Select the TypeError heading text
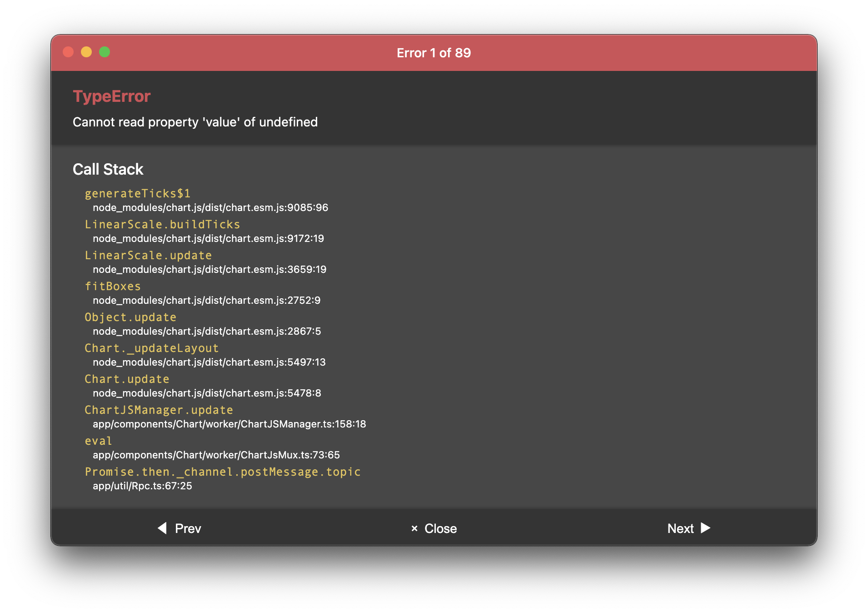The width and height of the screenshot is (868, 613). click(x=112, y=96)
